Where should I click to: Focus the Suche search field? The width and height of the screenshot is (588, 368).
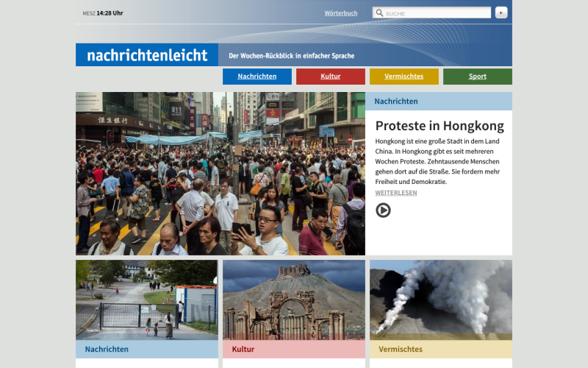(431, 13)
